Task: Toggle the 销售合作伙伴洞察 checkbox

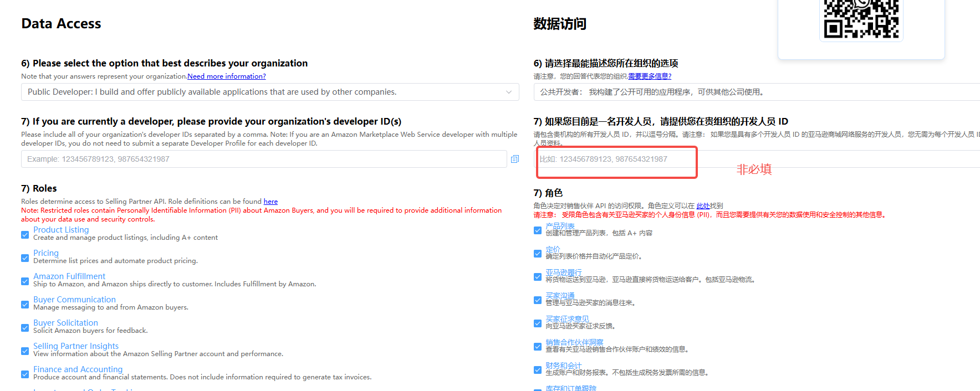Action: click(x=538, y=347)
